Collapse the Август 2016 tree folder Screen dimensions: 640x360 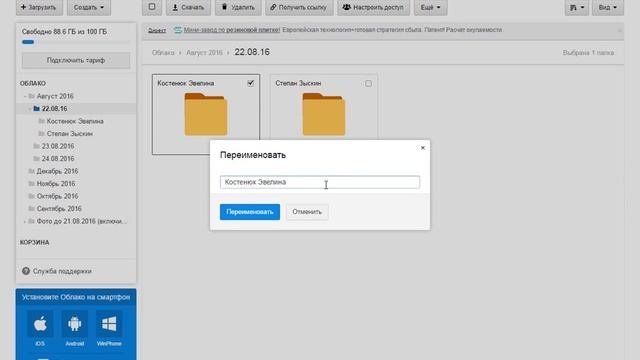coord(25,96)
